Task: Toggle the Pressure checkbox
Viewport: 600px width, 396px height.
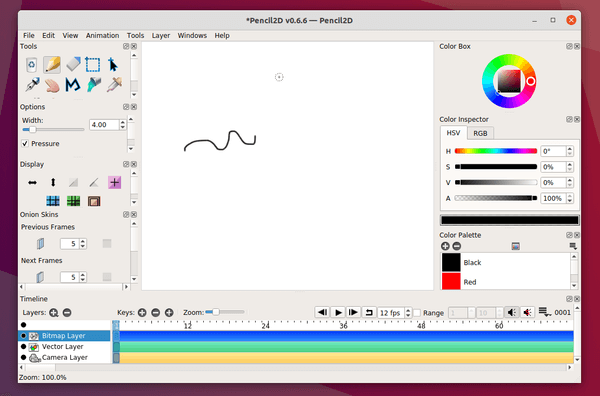Action: tap(25, 143)
